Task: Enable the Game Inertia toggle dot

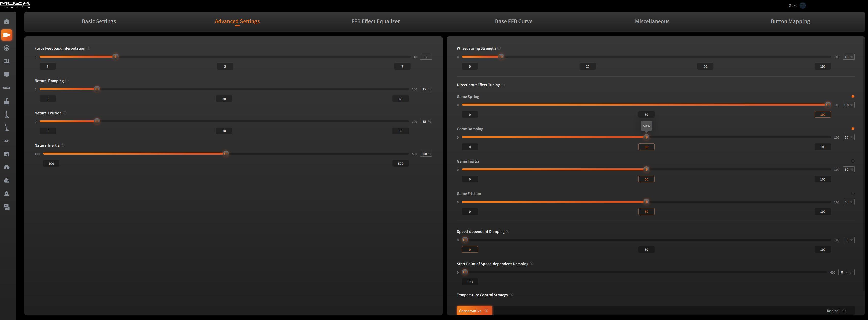Action: 852,161
